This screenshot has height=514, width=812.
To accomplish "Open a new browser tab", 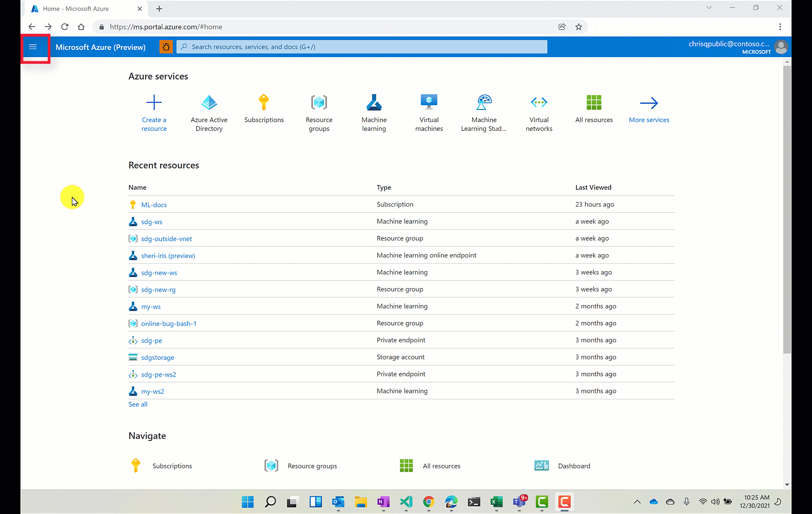I will (159, 9).
